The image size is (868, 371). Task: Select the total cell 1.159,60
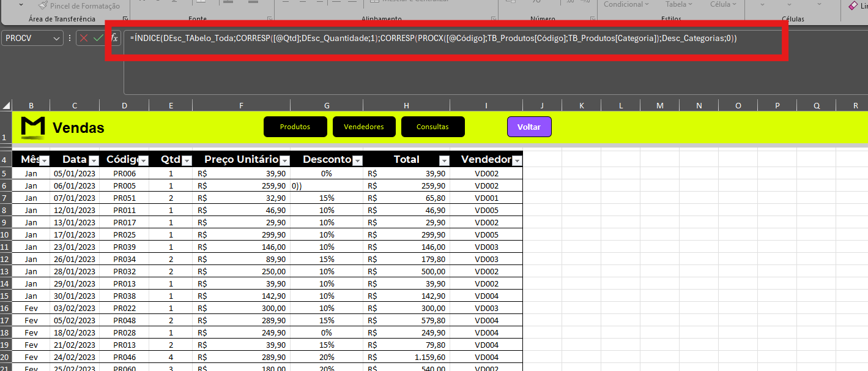pyautogui.click(x=407, y=357)
